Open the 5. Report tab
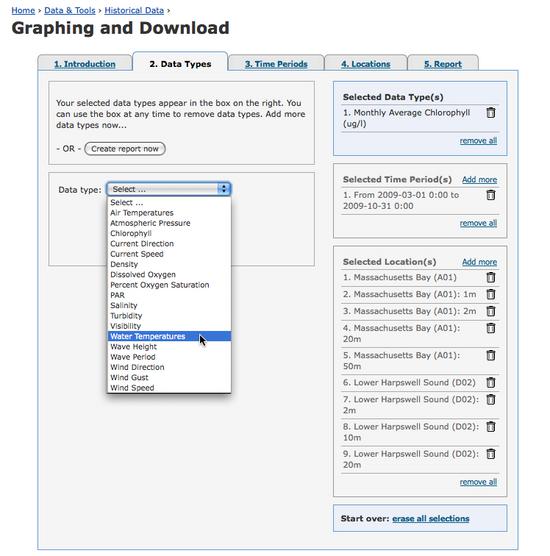Image resolution: width=550 pixels, height=556 pixels. [x=443, y=64]
